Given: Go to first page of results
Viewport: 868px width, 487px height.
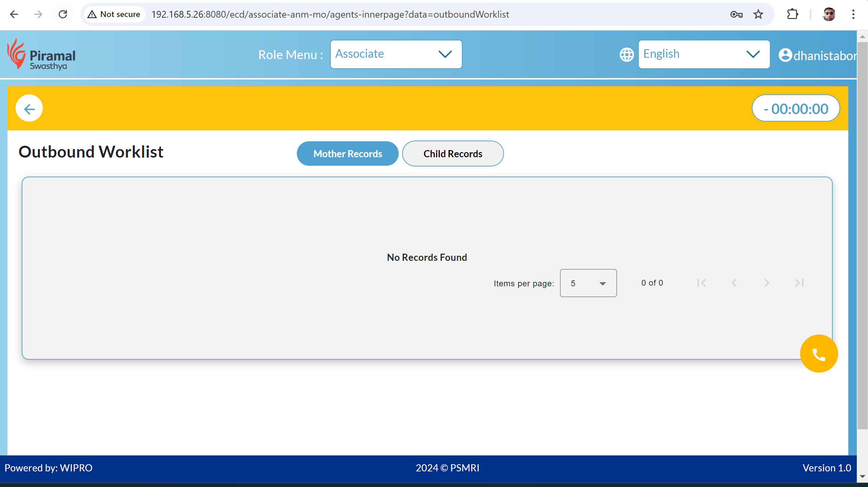Looking at the screenshot, I should click(x=701, y=283).
